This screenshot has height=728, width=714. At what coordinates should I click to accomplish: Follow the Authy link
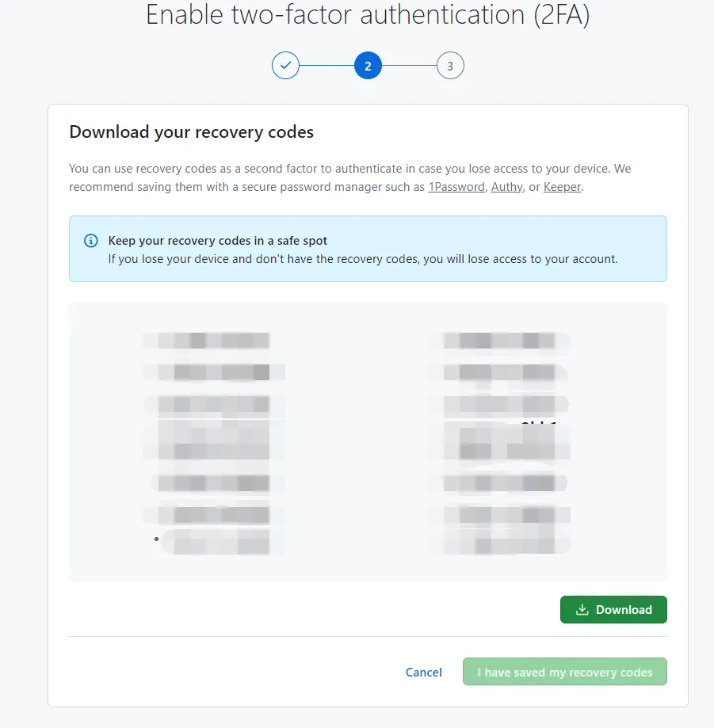pos(506,188)
